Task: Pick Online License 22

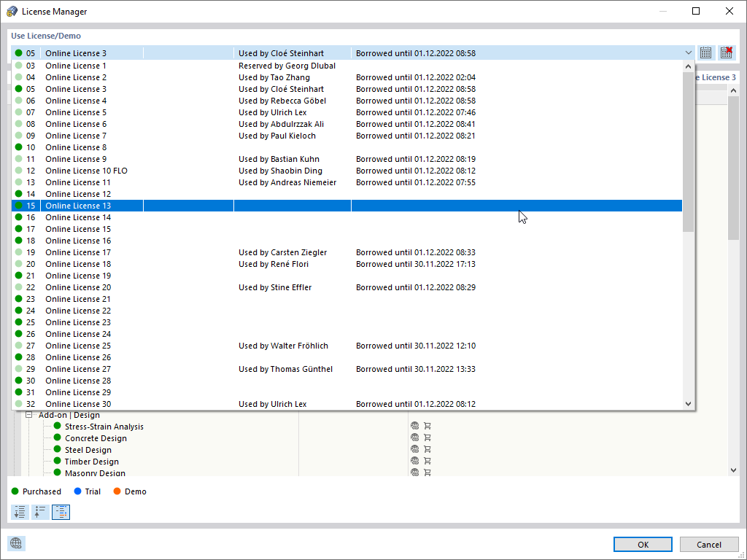Action: point(347,311)
